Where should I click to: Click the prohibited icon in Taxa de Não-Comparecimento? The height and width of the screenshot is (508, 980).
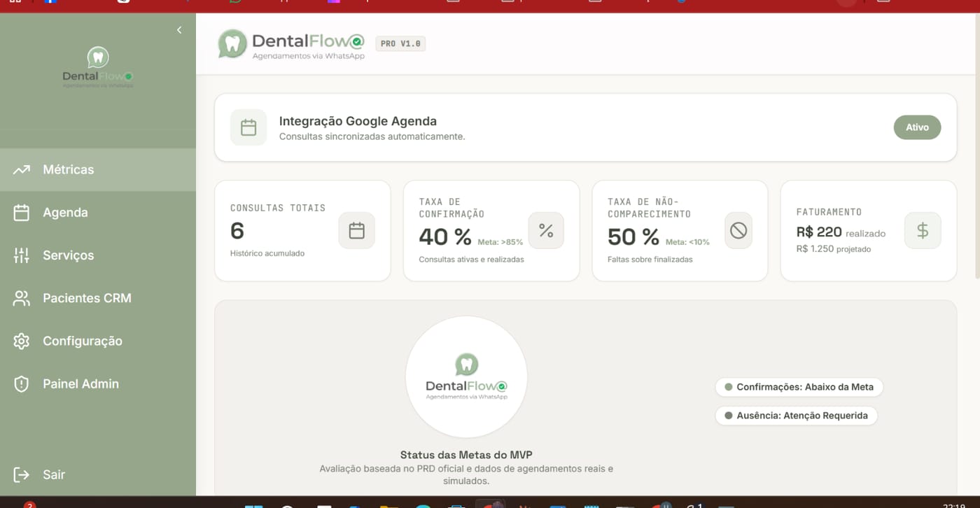coord(738,230)
